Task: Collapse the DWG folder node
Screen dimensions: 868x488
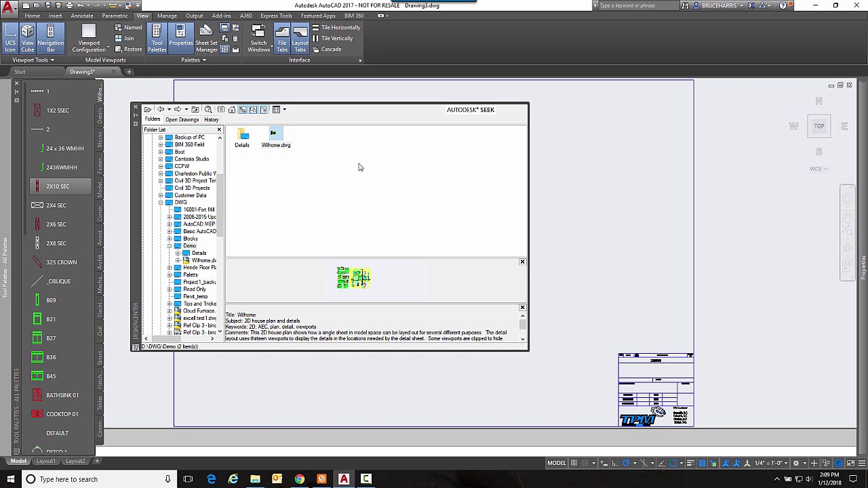Action: (161, 203)
